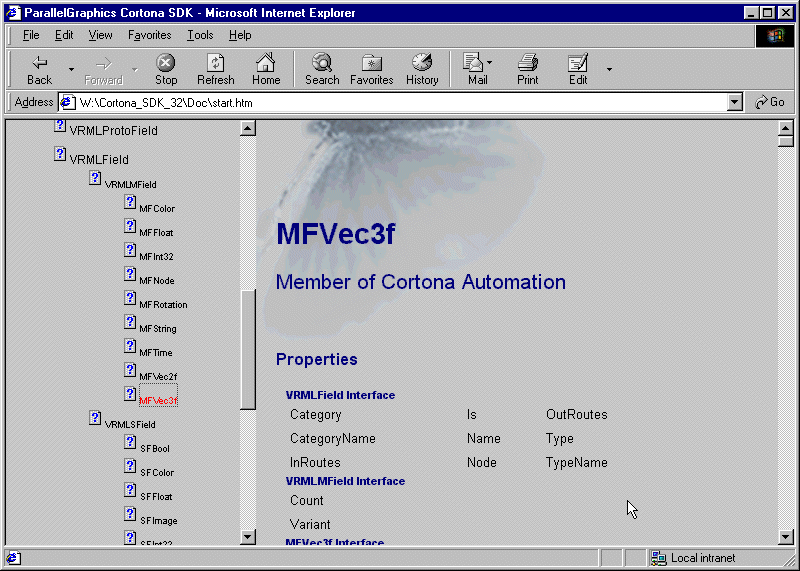This screenshot has width=800, height=571.
Task: Click the help icon beside MFString
Action: 130,321
